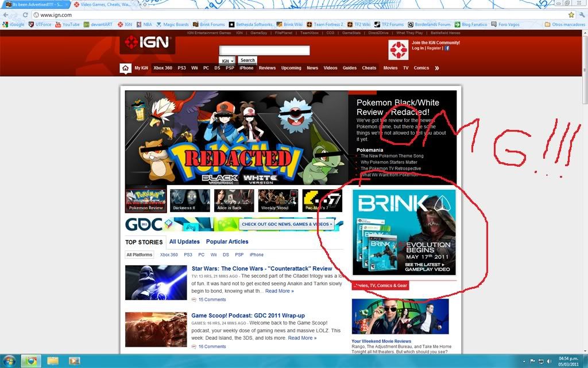Viewport: 588px width, 368px height.
Task: Open the Reviews menu in the navigation bar
Action: click(x=267, y=68)
